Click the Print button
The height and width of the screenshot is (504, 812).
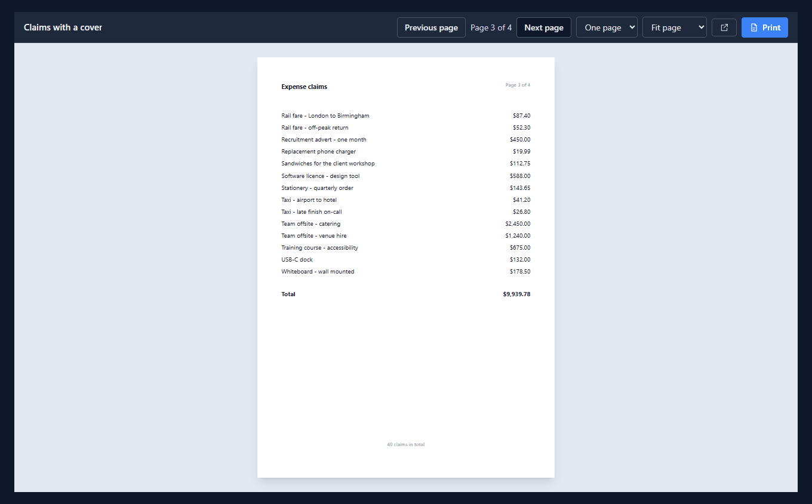[765, 27]
